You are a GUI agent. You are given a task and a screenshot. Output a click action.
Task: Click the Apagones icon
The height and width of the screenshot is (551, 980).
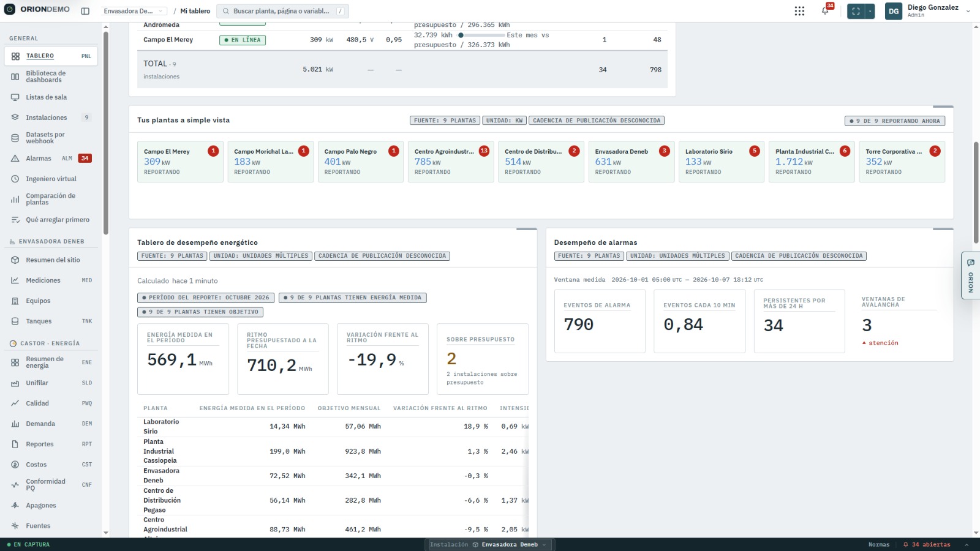click(x=15, y=506)
